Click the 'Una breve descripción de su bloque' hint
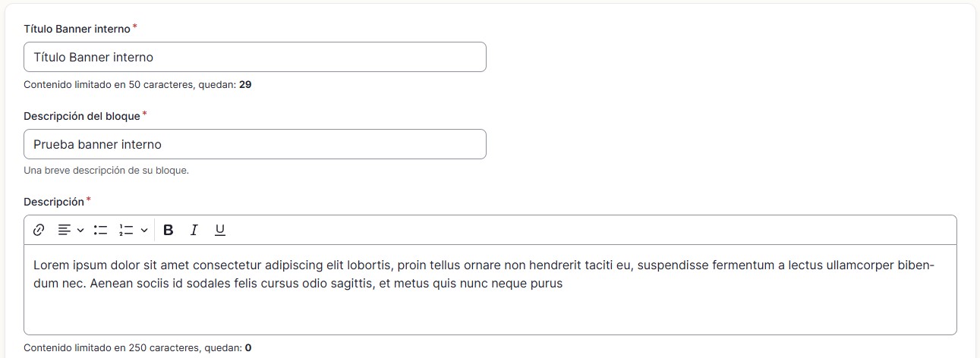980x358 pixels. [106, 171]
